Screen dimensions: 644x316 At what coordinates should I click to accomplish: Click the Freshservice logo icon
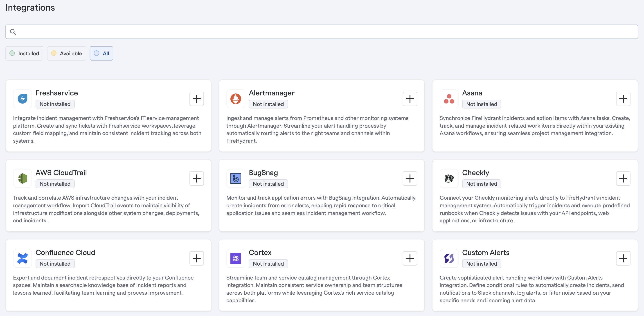coord(23,99)
